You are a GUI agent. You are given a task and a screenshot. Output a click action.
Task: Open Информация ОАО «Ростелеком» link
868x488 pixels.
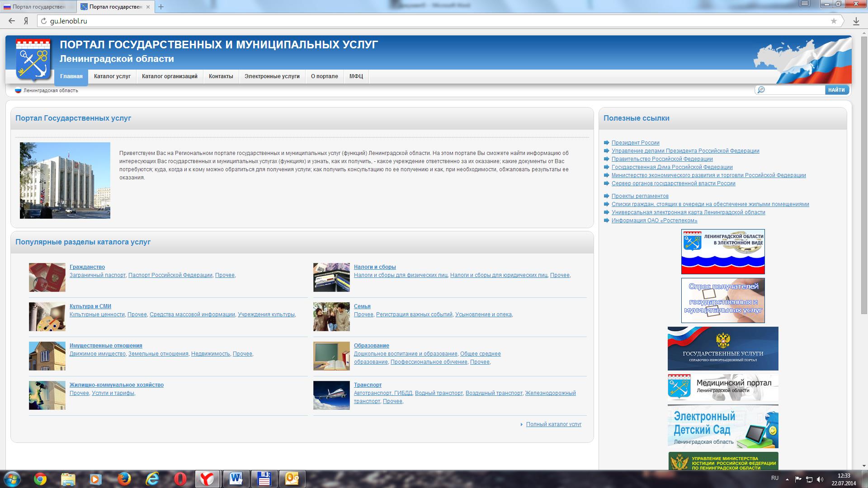click(x=654, y=221)
